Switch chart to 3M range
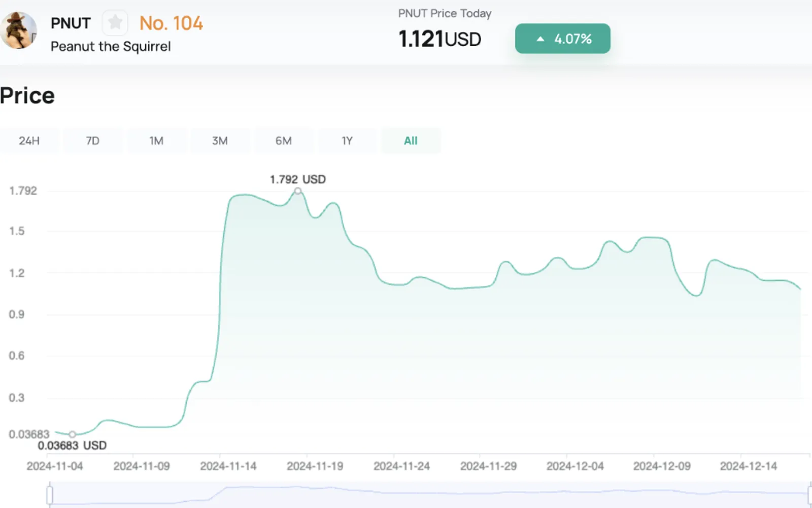This screenshot has height=508, width=812. [x=220, y=141]
